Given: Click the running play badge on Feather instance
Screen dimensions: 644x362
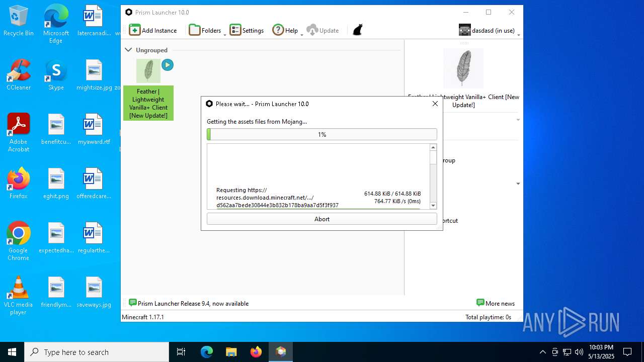Looking at the screenshot, I should pyautogui.click(x=168, y=65).
